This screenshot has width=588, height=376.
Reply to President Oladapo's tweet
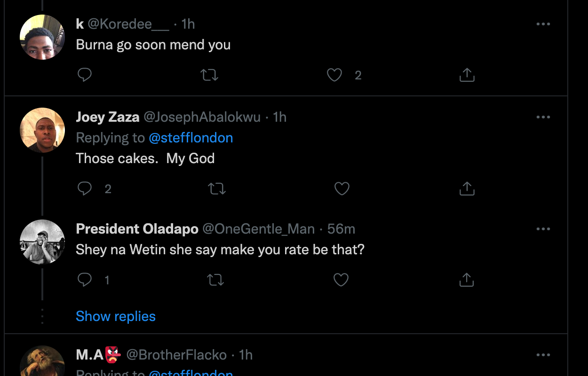point(85,280)
